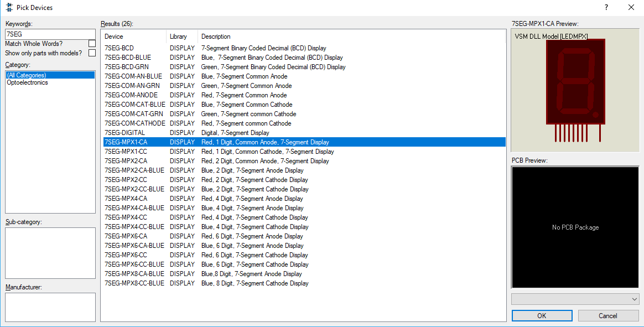Image resolution: width=644 pixels, height=327 pixels.
Task: Select 7SEG-MPX4-CA-BLUE row
Action: tap(304, 208)
